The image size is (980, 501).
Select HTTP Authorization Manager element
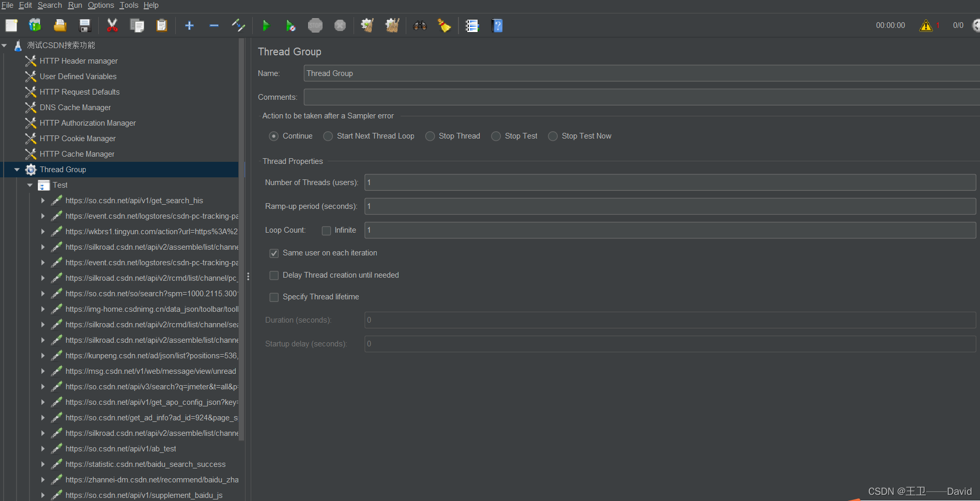point(88,123)
